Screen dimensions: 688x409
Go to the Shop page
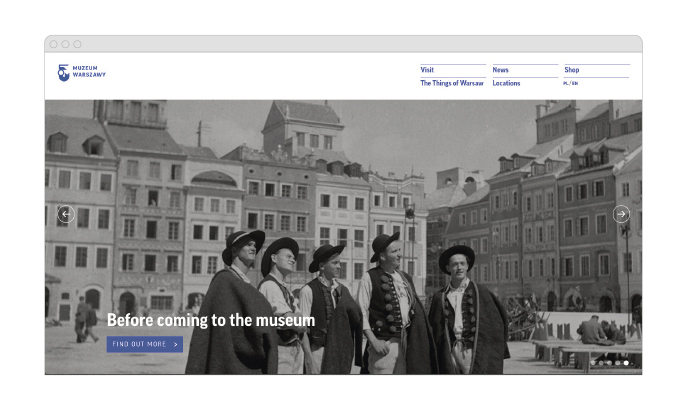(x=572, y=70)
